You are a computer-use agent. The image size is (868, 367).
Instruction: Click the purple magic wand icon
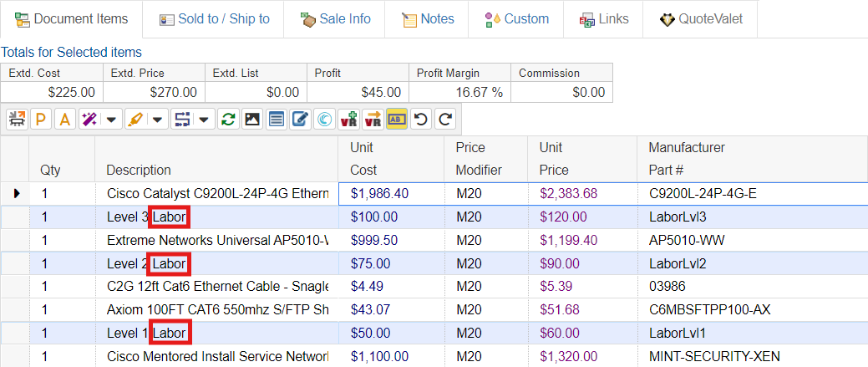(89, 120)
